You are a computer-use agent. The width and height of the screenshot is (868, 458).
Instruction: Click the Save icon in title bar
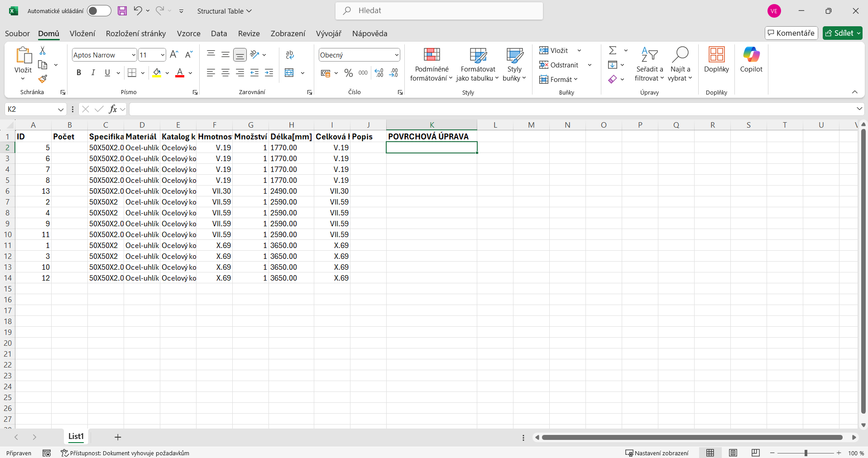click(122, 11)
